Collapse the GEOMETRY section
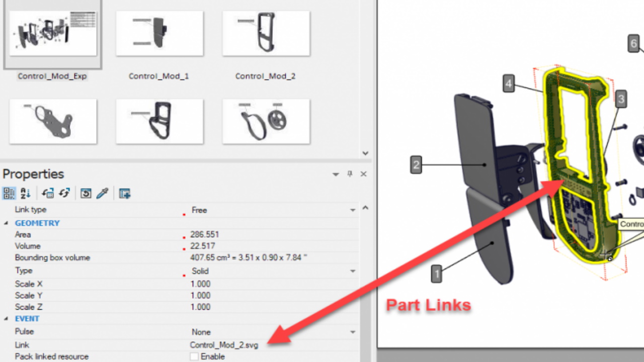Screen dimensions: 644x362 click(6, 223)
